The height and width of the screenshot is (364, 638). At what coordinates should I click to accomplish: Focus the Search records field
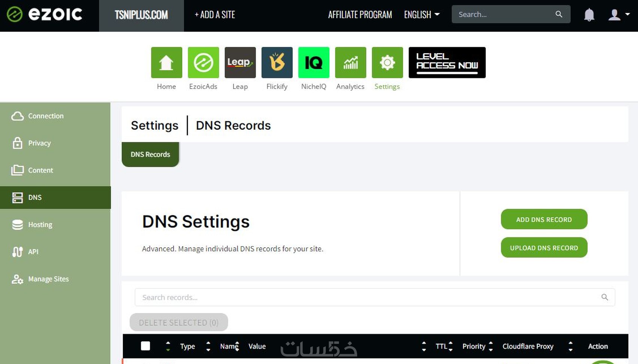375,297
